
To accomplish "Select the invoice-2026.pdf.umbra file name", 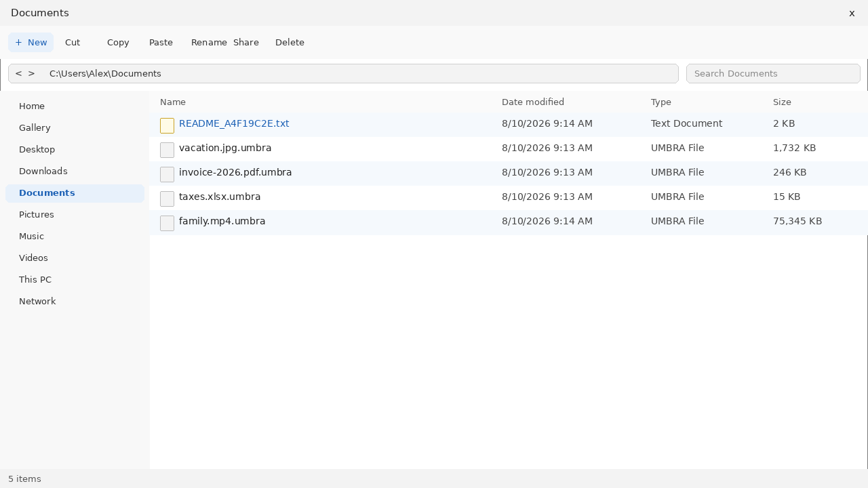I will [235, 172].
